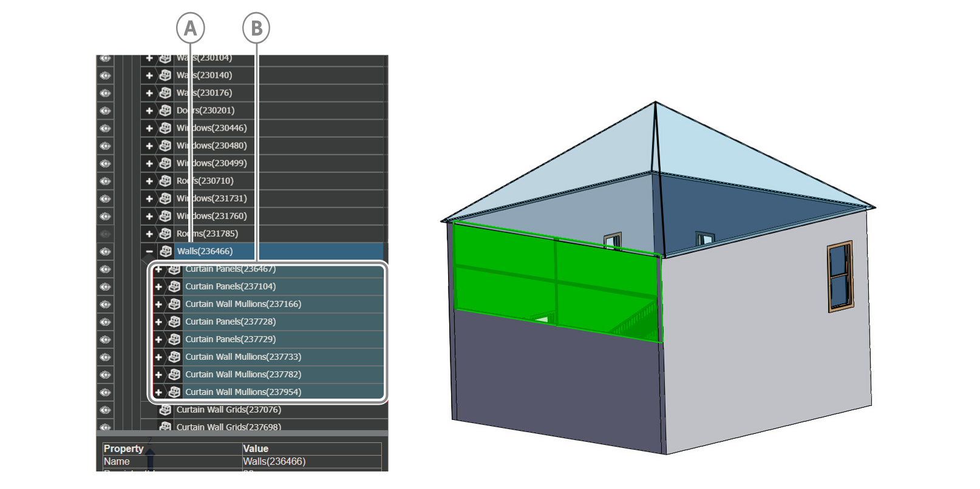
Task: Select the highlighted Walls(236466) tree label
Action: (205, 251)
